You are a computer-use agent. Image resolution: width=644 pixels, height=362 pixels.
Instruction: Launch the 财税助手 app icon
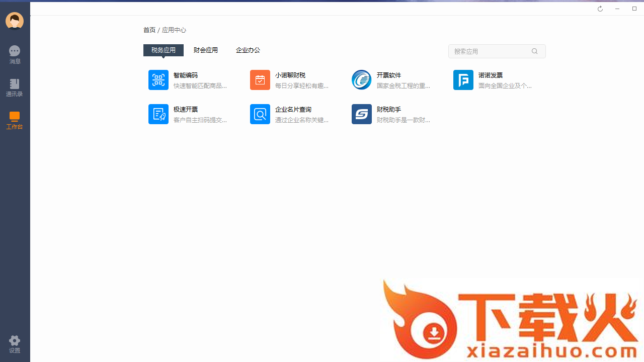tap(362, 114)
